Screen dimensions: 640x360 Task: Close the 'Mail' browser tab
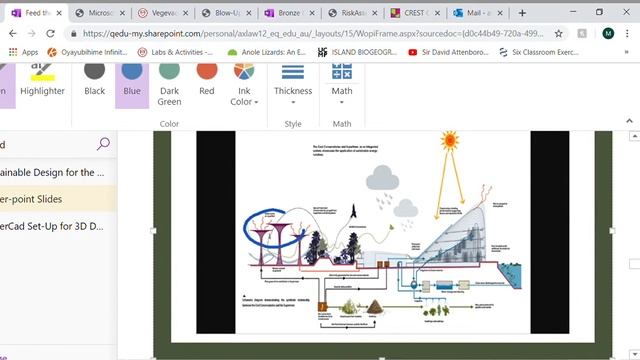(500, 13)
